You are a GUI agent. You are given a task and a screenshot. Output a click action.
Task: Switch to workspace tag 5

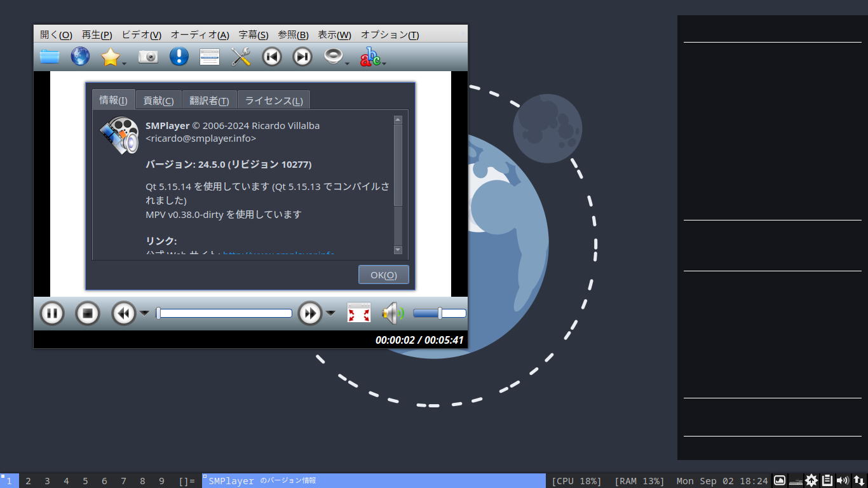click(85, 481)
